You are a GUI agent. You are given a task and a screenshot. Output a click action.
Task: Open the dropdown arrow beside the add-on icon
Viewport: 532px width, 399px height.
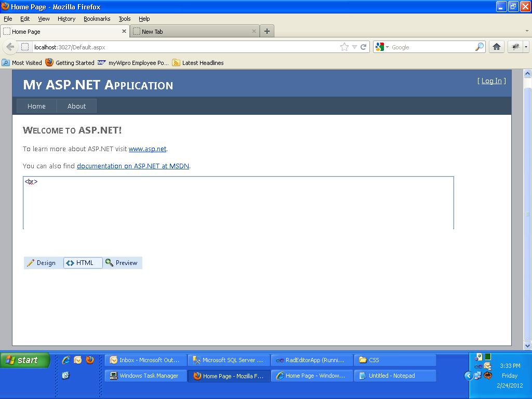point(526,47)
